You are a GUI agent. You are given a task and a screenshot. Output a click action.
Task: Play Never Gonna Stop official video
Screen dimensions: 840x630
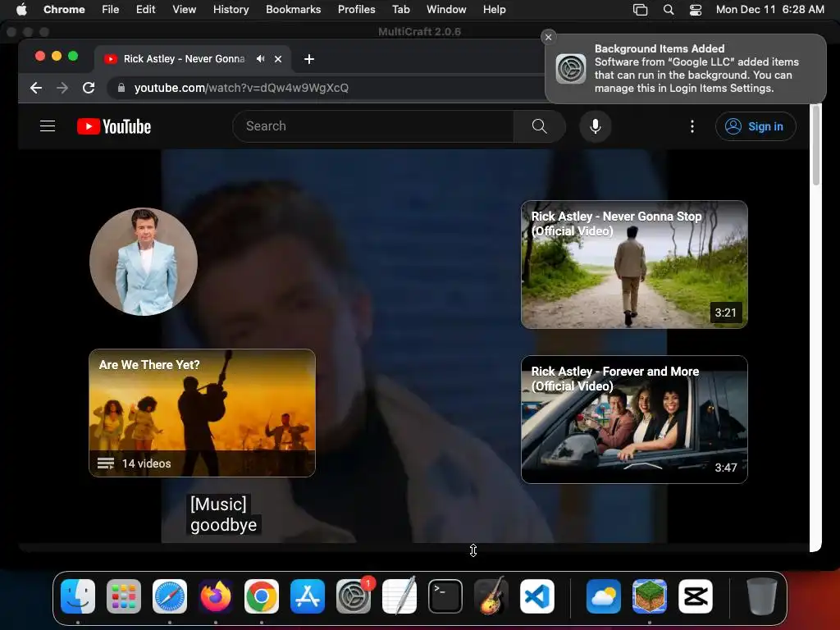(634, 265)
